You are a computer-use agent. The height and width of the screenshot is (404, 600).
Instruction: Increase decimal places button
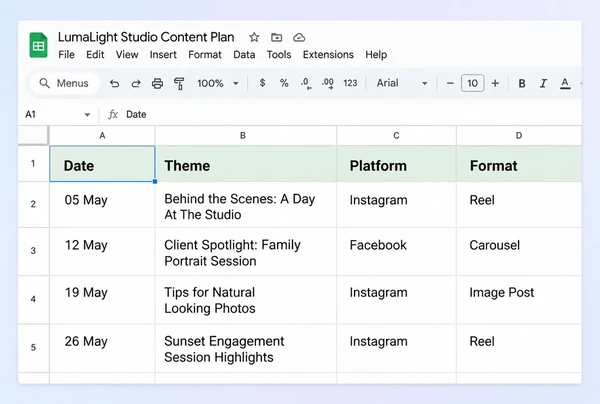[x=328, y=83]
